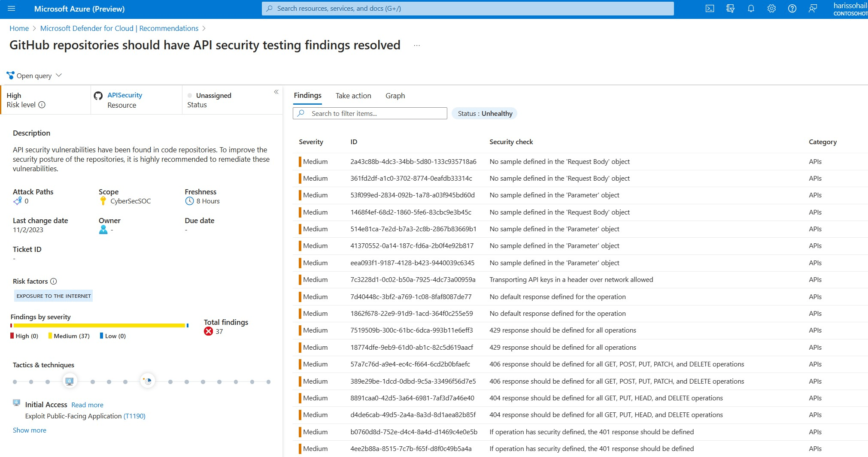Click the Exposure to the Internet risk tag

(x=53, y=296)
